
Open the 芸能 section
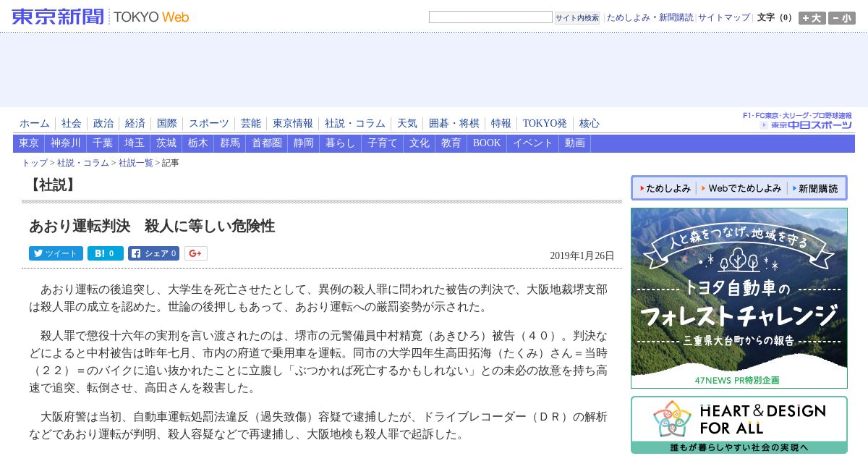(250, 124)
